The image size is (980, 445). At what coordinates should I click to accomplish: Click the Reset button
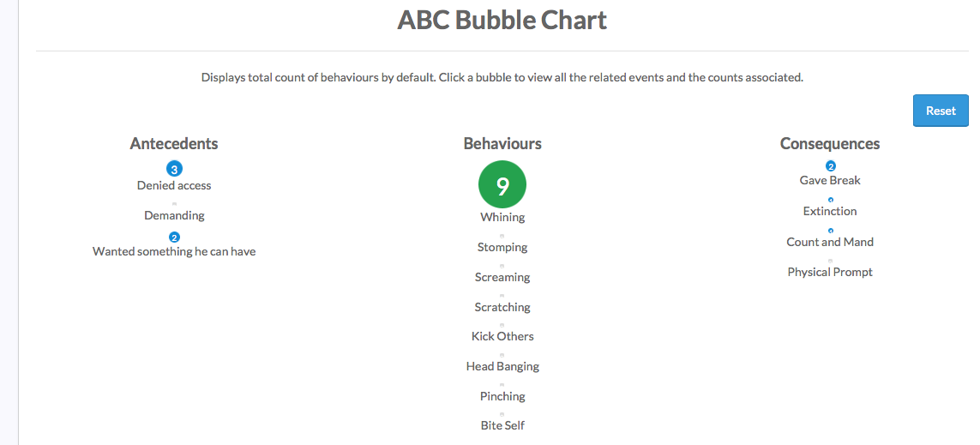941,111
